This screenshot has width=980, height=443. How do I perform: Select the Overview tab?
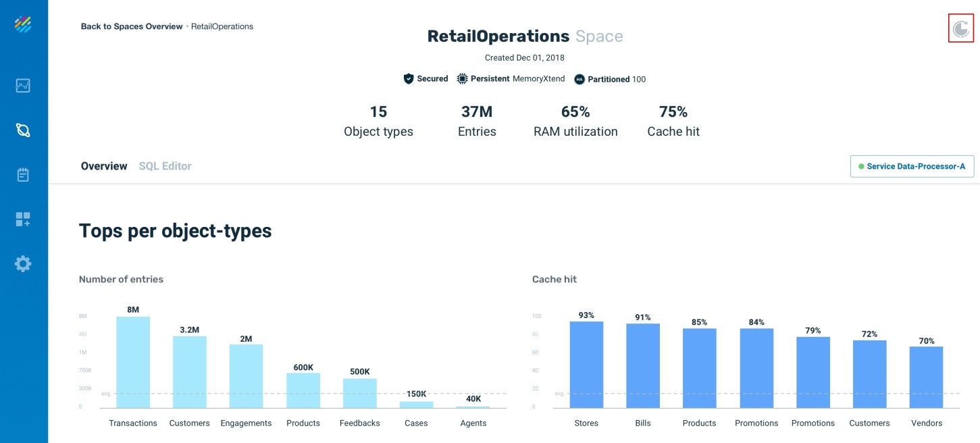coord(104,166)
